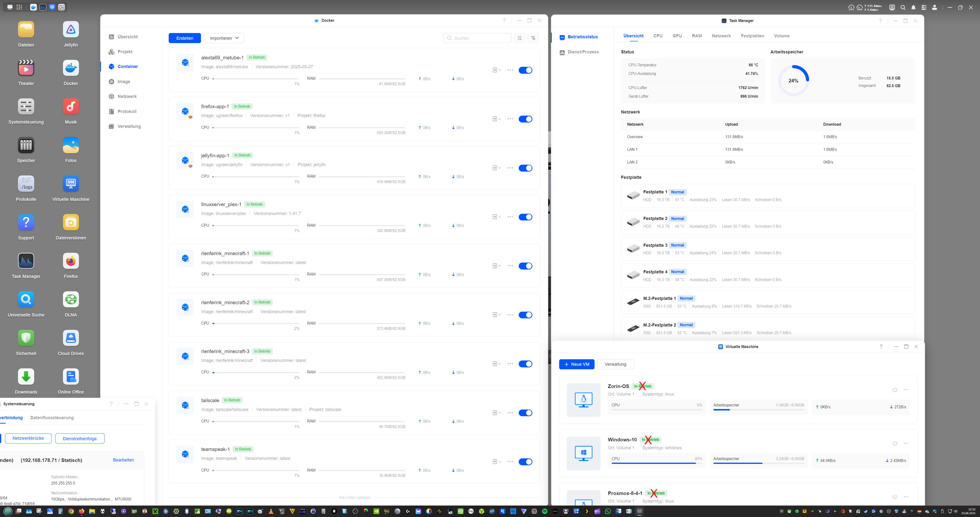Expand the Importieren dropdown
The height and width of the screenshot is (517, 980).
[224, 38]
